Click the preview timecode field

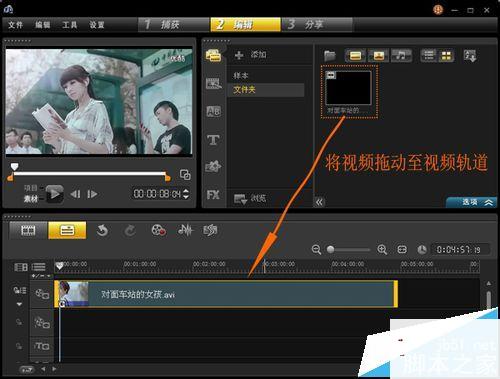click(x=157, y=194)
